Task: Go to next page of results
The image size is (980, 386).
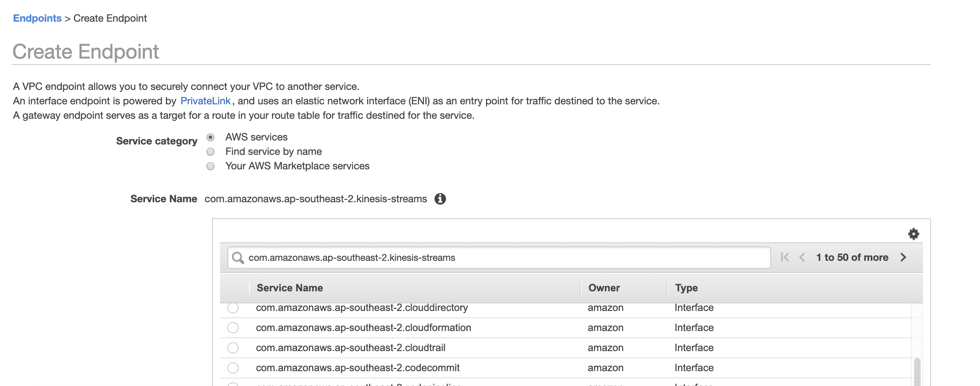Action: click(x=903, y=258)
